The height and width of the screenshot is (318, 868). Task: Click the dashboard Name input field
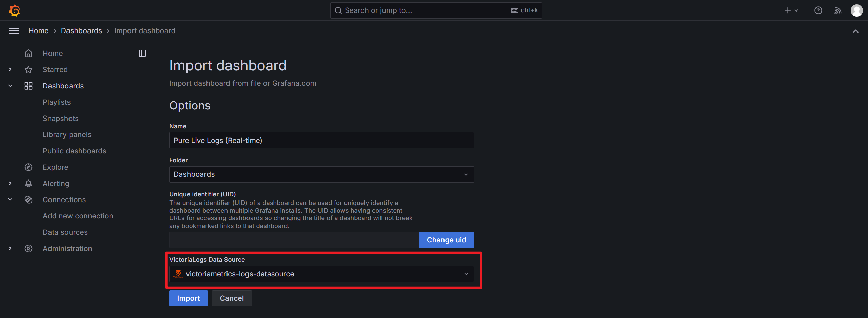321,140
